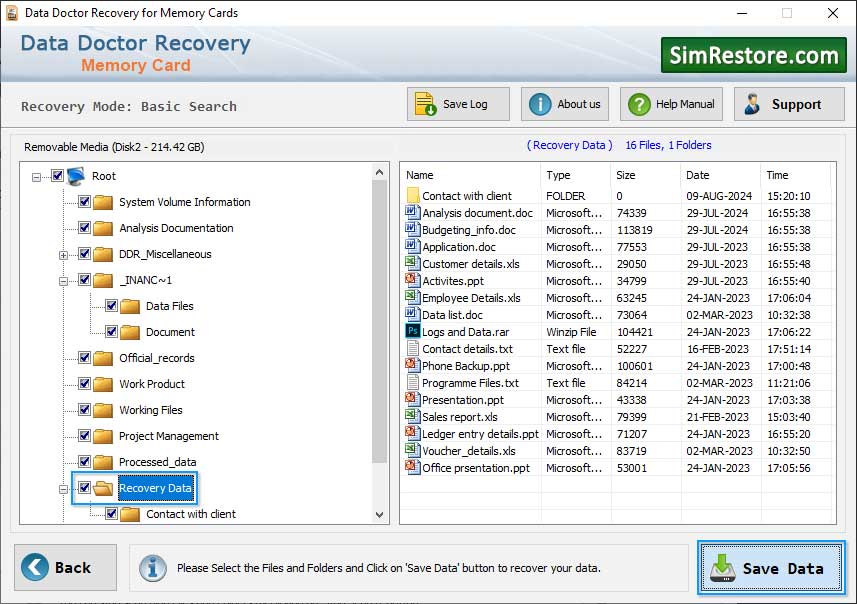
Task: Uncheck the Recovery Data checkbox
Action: coord(84,488)
